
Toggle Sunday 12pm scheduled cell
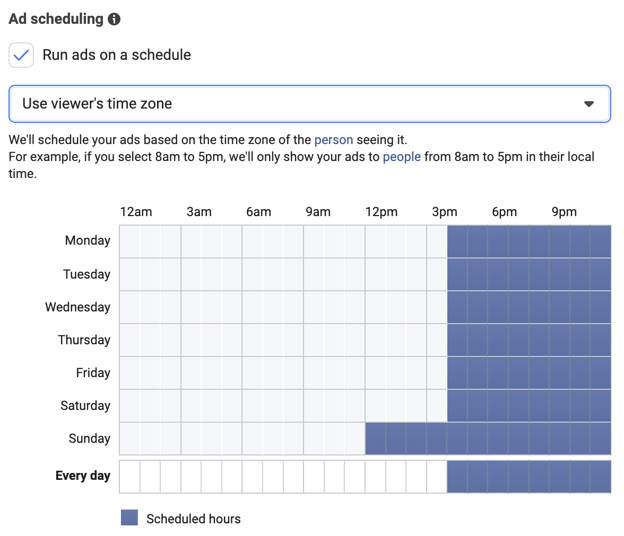[x=375, y=439]
